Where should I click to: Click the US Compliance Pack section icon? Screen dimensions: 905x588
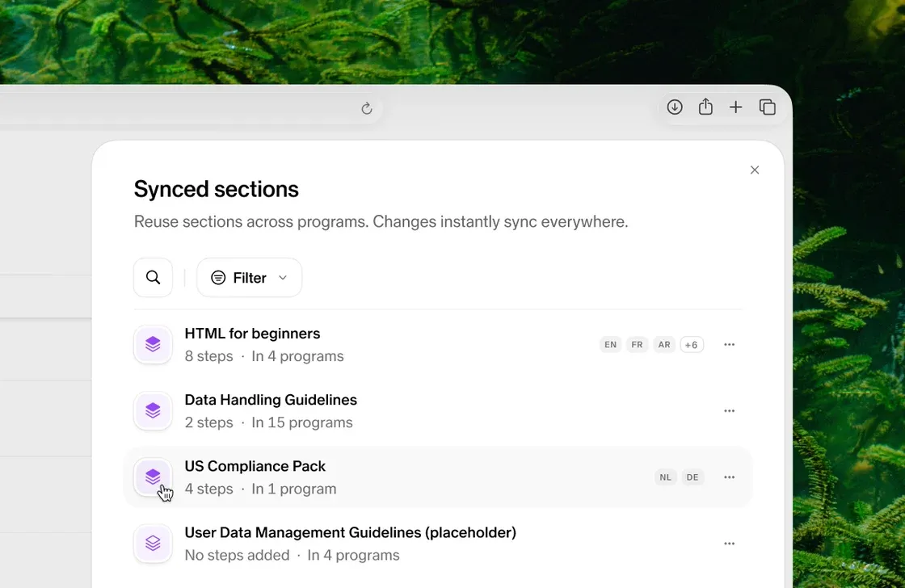tap(153, 477)
